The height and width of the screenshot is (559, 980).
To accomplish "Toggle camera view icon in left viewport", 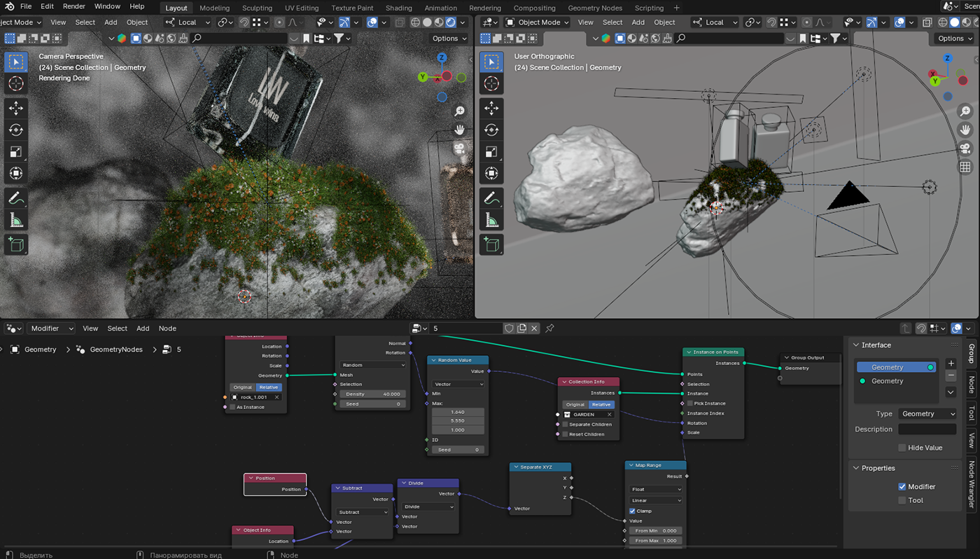I will tap(459, 148).
